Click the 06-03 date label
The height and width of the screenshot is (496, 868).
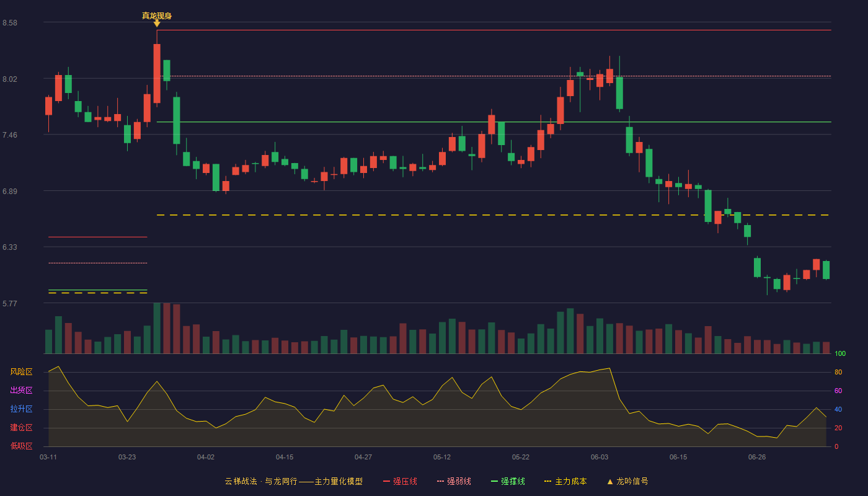click(600, 457)
